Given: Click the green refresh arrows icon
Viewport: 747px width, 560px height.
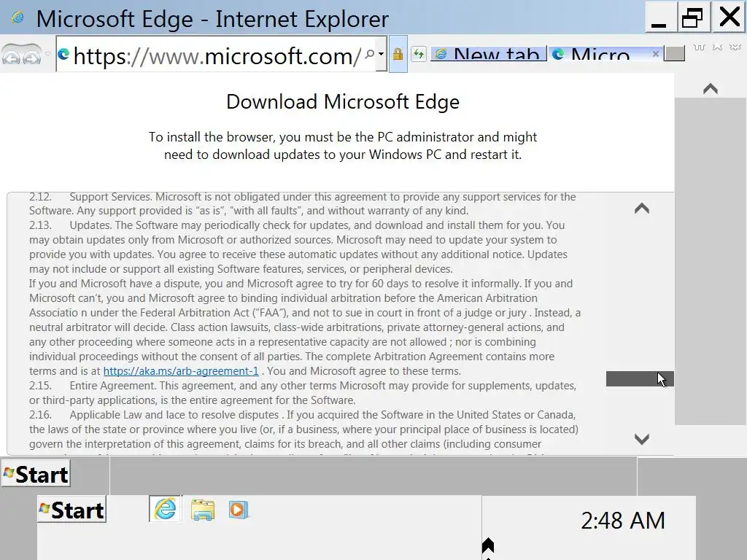Looking at the screenshot, I should tap(418, 54).
